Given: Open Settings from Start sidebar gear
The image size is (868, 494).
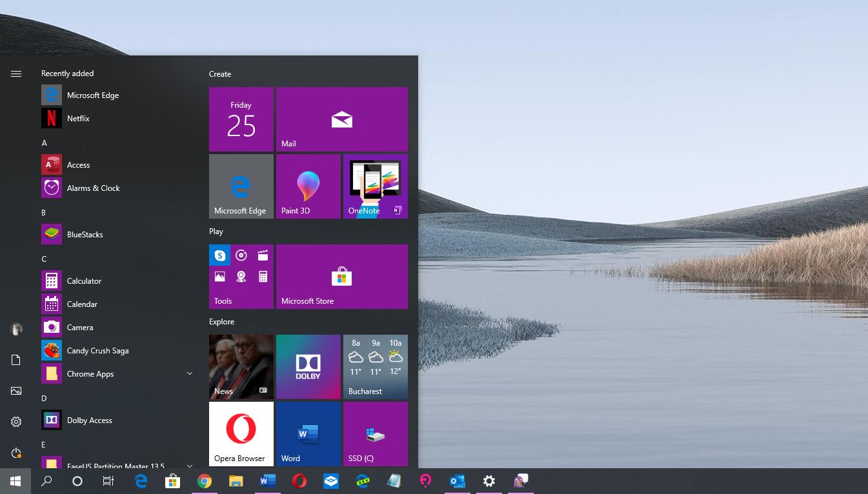Looking at the screenshot, I should click(16, 422).
